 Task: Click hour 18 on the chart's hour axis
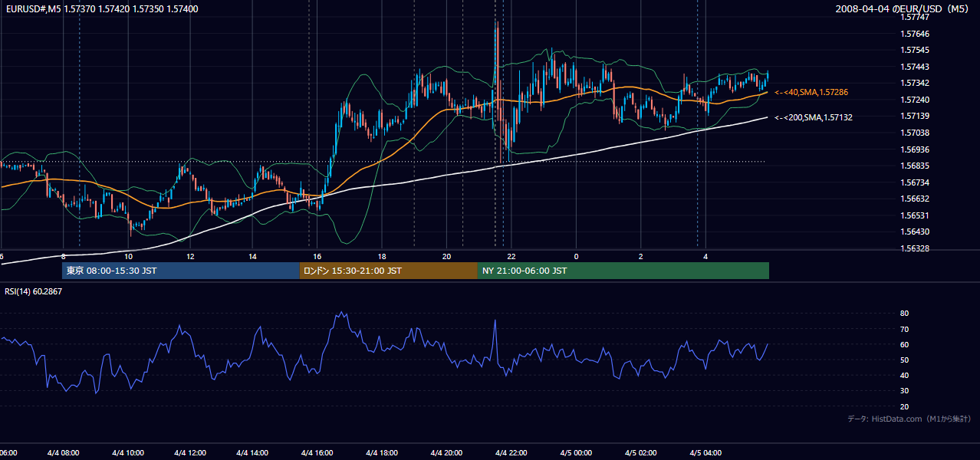click(382, 256)
